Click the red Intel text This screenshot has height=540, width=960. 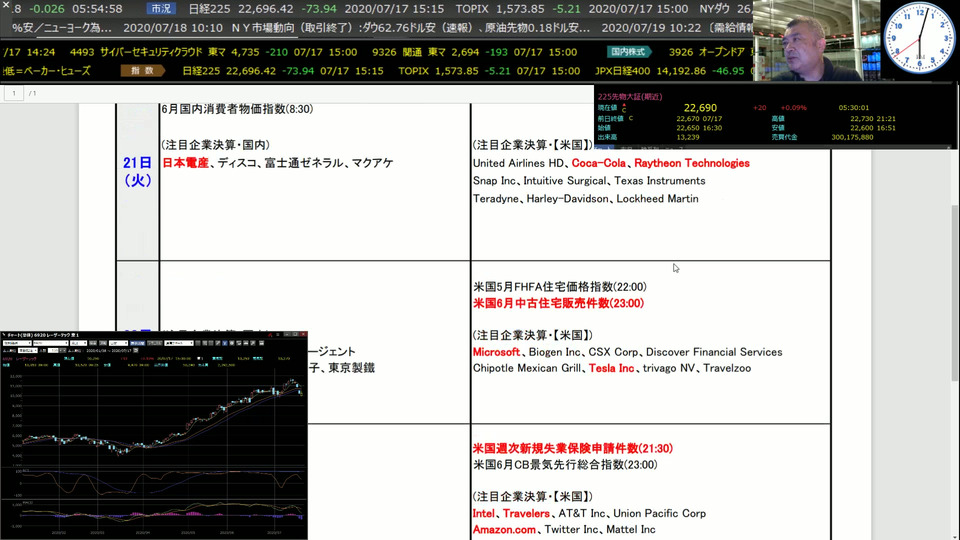pyautogui.click(x=484, y=514)
